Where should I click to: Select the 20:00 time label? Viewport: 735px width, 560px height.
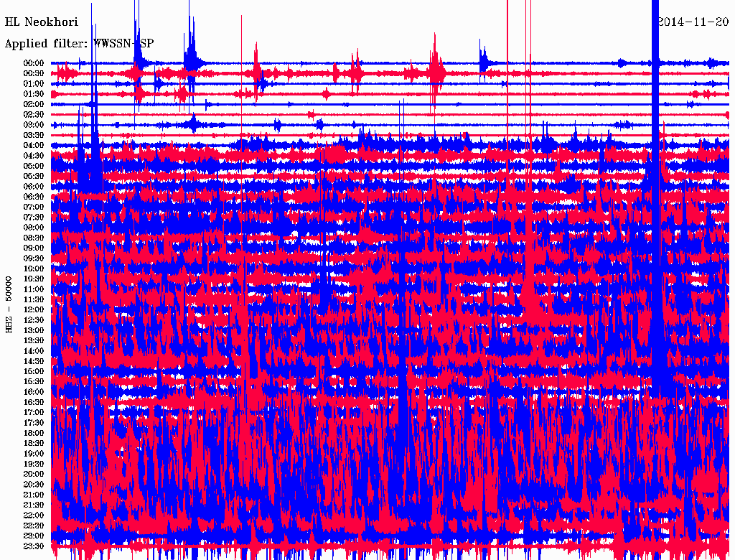33,474
